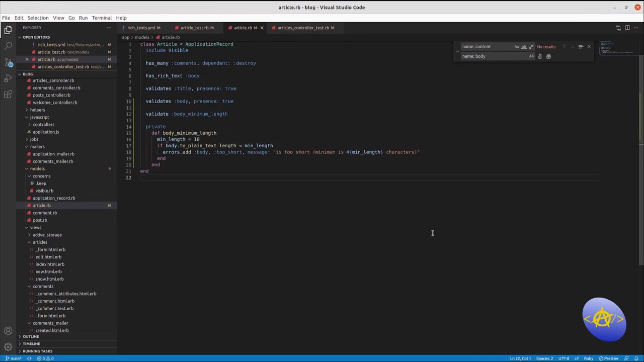Open the Run and Debug view

8,78
